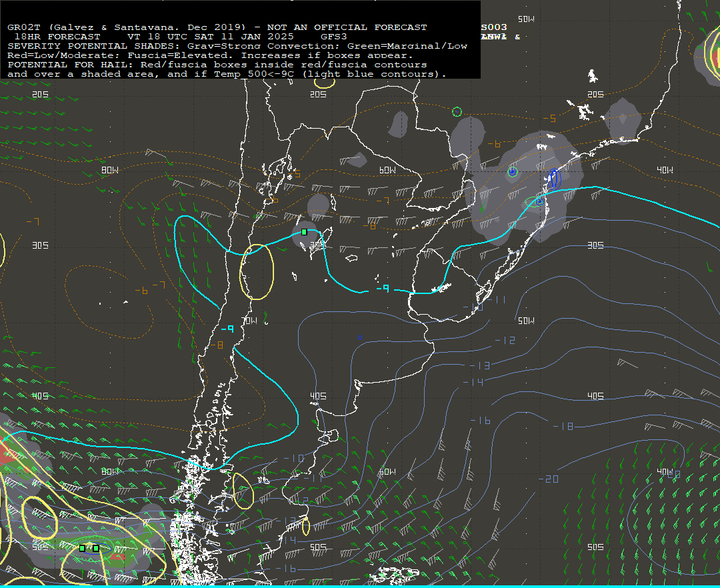Click the "GFS3" model label
The width and height of the screenshot is (720, 588).
(x=334, y=37)
